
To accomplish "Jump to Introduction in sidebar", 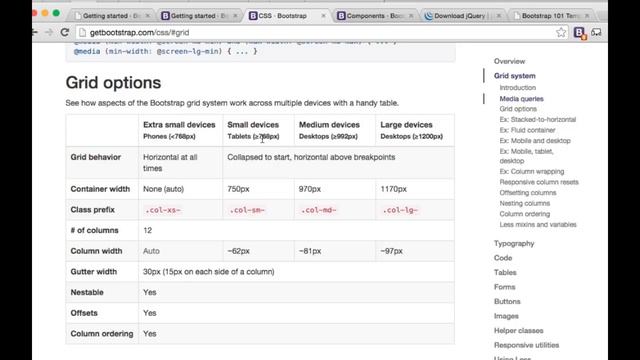I will point(518,88).
